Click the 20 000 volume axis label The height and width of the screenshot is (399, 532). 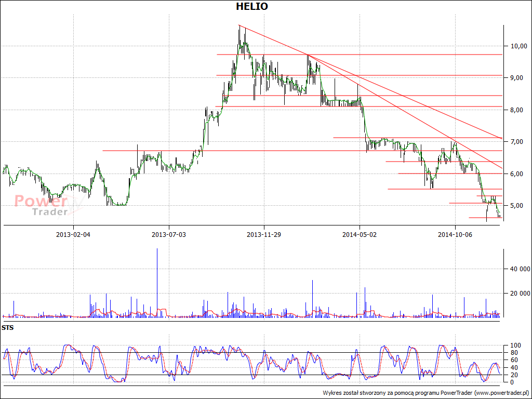pyautogui.click(x=519, y=294)
